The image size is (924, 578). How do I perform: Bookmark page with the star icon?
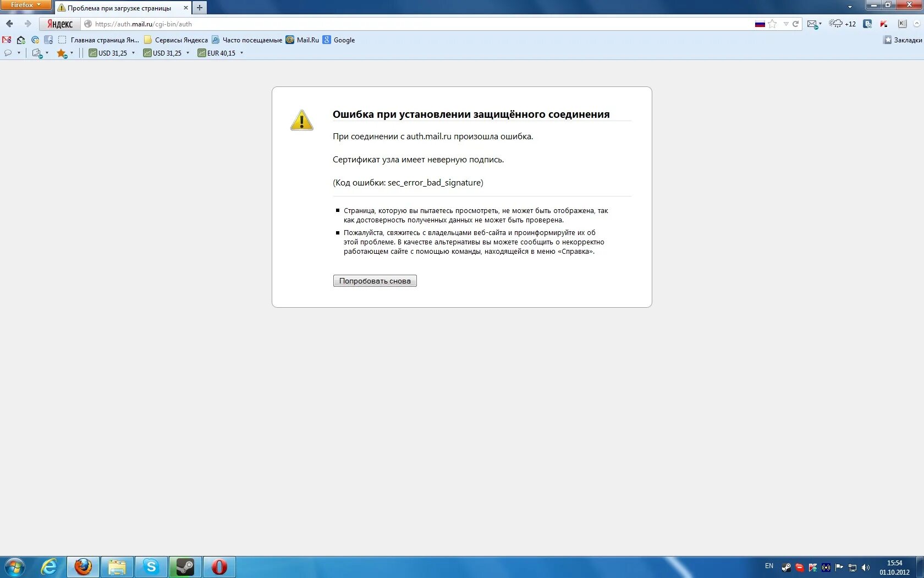[x=772, y=24]
